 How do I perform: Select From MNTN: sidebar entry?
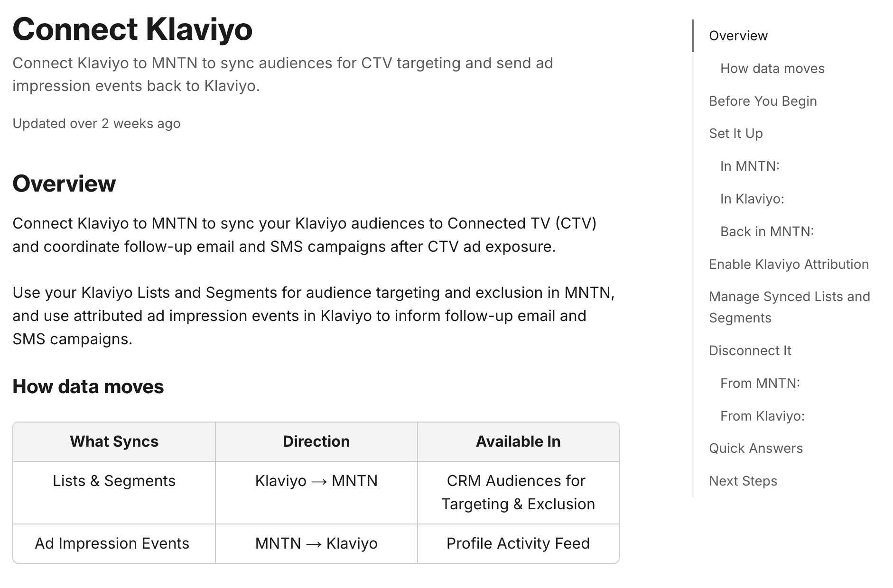click(760, 383)
